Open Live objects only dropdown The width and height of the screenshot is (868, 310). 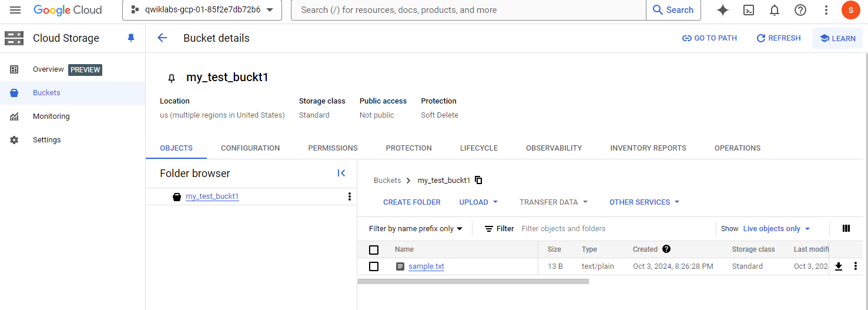point(777,229)
